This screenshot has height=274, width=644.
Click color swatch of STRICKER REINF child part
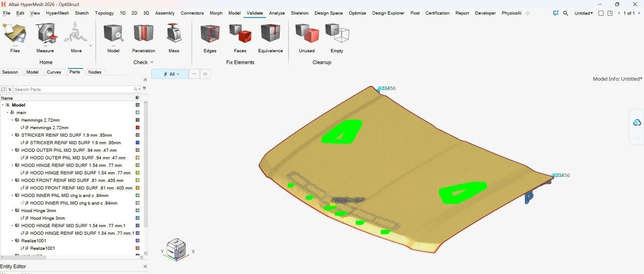tap(137, 143)
